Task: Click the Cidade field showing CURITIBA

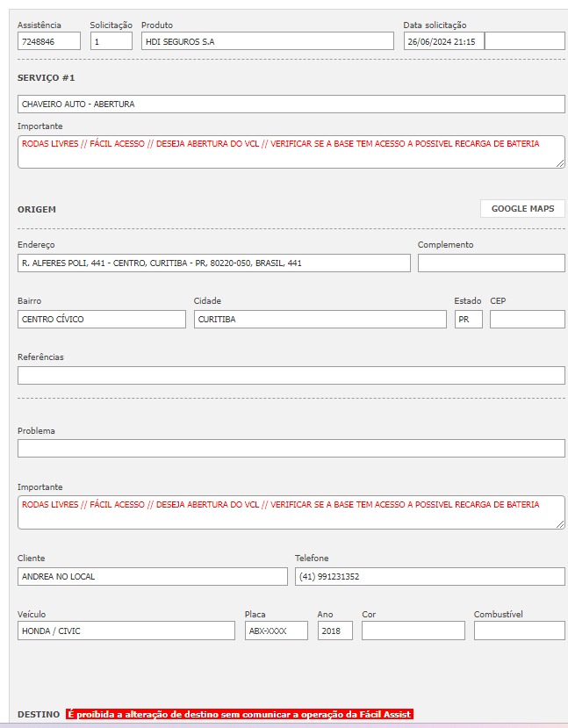Action: click(x=320, y=319)
